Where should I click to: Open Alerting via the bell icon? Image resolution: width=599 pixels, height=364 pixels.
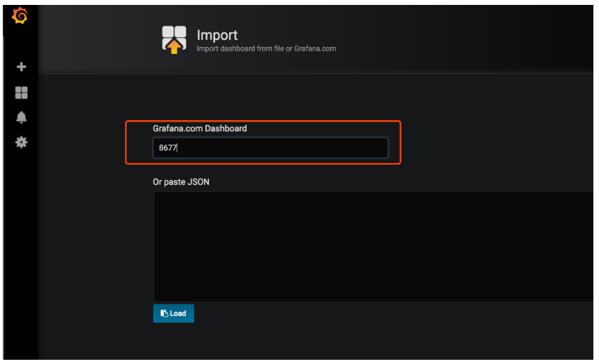coord(21,117)
